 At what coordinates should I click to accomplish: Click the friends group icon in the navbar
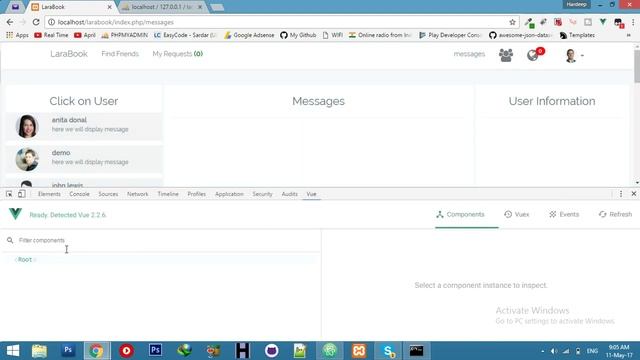pyautogui.click(x=506, y=55)
